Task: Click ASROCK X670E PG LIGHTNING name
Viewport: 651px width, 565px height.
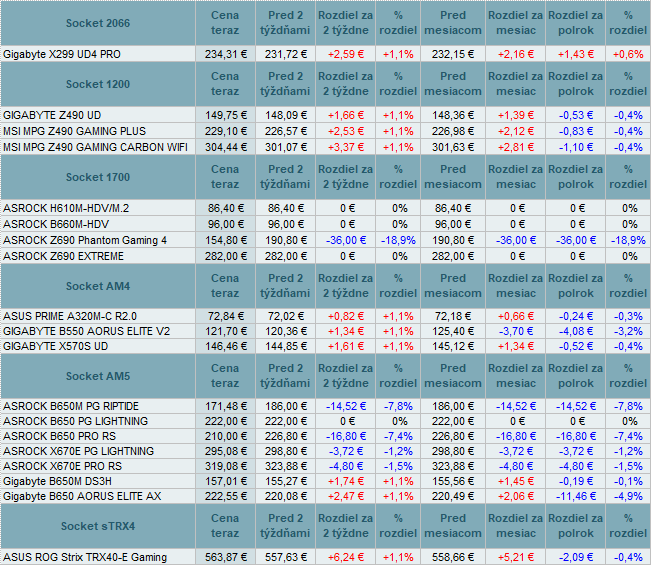Action: (78, 451)
